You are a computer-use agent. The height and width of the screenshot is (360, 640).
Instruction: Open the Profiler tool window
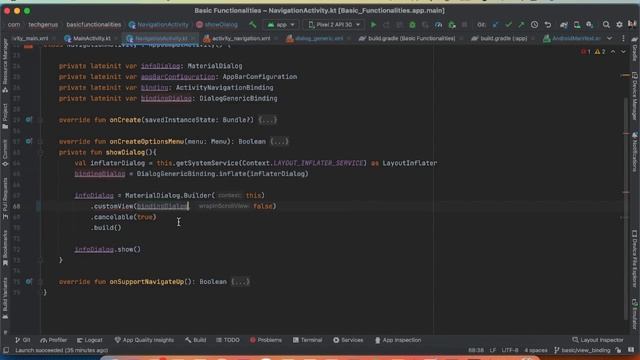pos(53,340)
